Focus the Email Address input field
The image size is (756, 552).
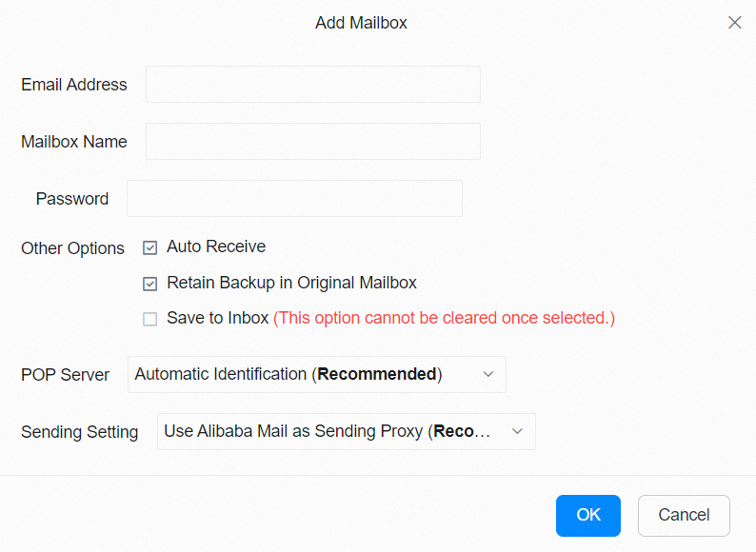[312, 85]
